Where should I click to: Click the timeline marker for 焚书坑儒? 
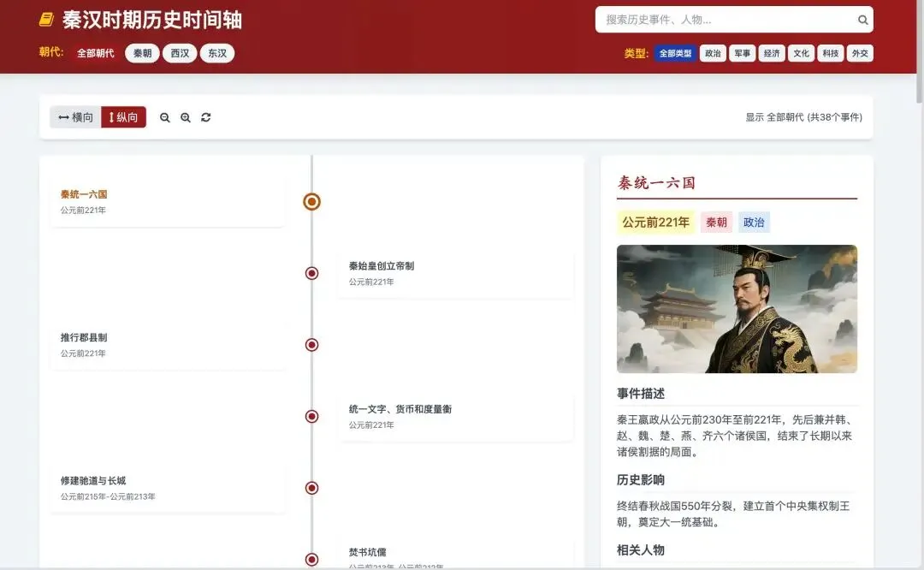click(311, 560)
